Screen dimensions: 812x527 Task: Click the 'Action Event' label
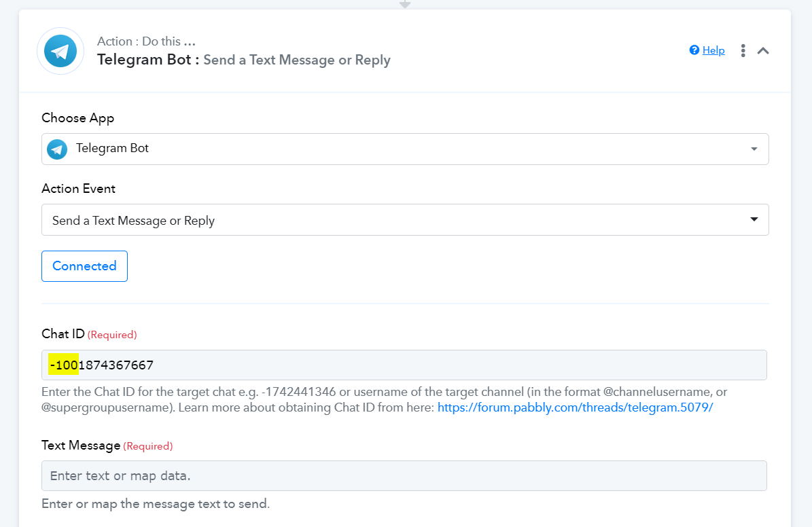(78, 188)
